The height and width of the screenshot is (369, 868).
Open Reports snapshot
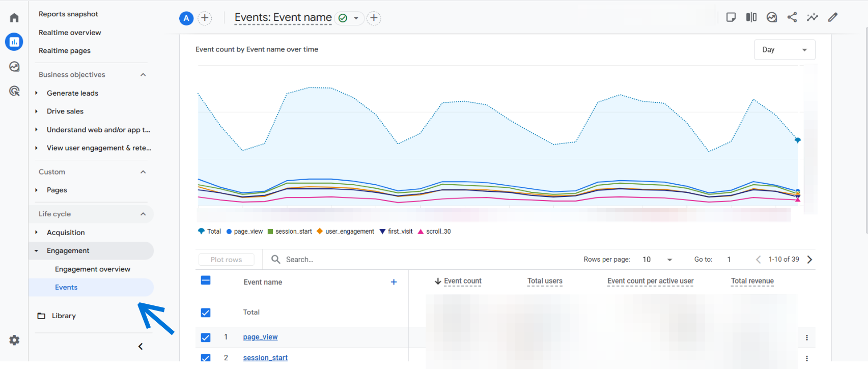(68, 14)
